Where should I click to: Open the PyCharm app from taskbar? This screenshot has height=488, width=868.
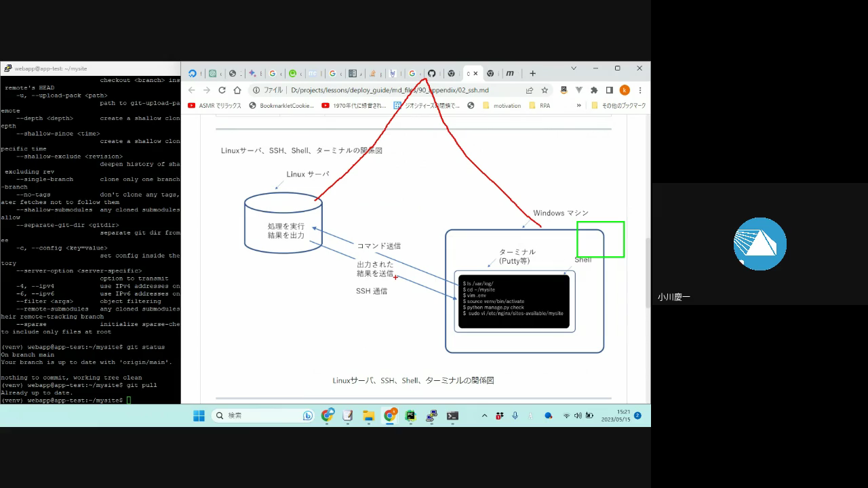[x=410, y=415]
